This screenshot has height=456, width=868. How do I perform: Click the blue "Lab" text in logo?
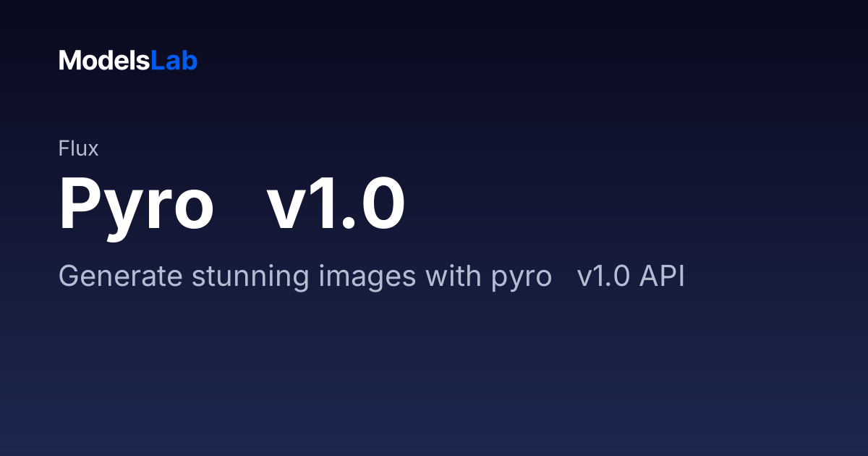(174, 61)
